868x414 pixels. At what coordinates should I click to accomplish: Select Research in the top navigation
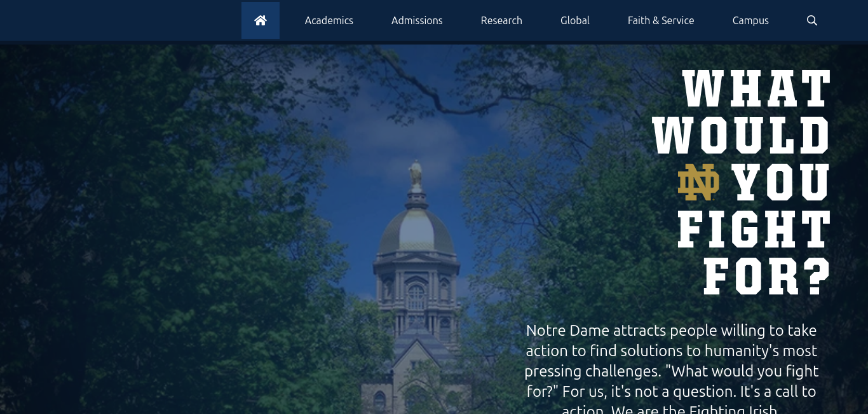[x=501, y=20]
